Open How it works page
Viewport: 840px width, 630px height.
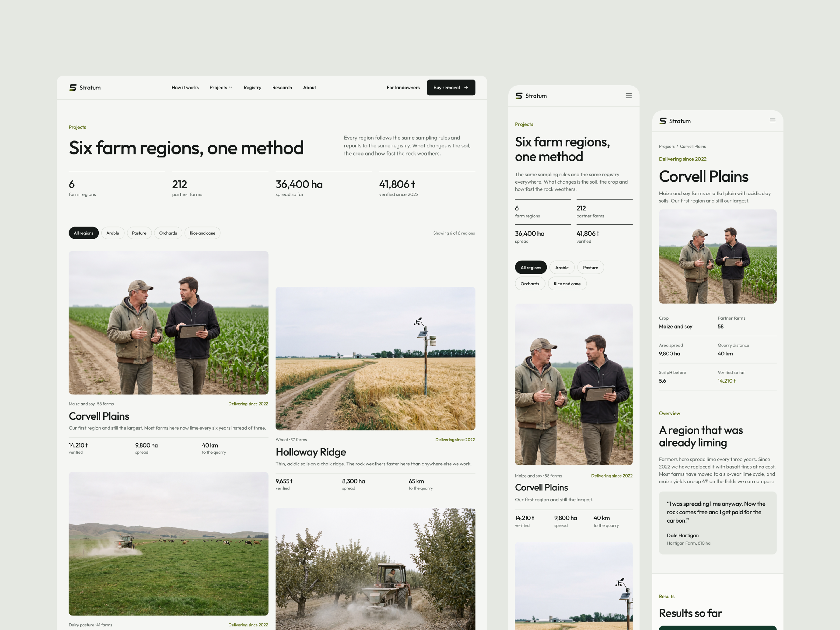185,88
